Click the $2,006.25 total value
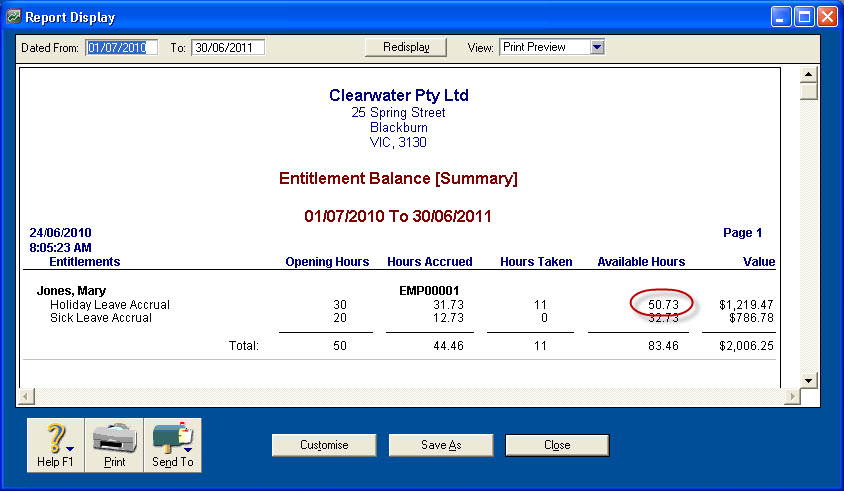 pyautogui.click(x=746, y=346)
